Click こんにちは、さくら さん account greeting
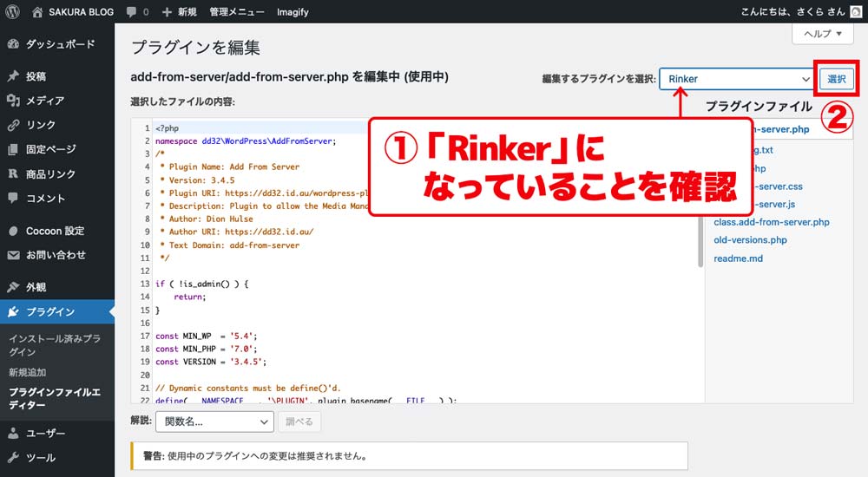Image resolution: width=868 pixels, height=477 pixels. click(792, 11)
